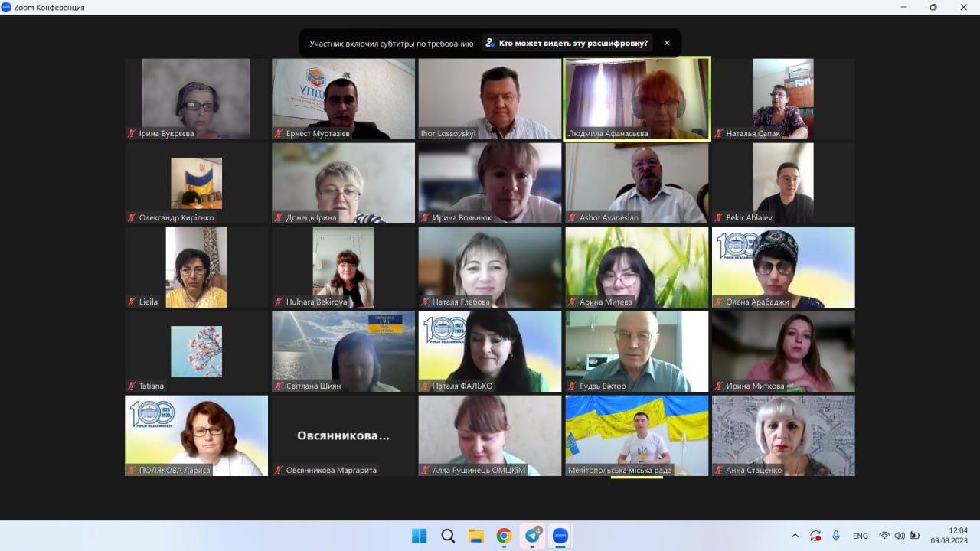Open Windows Search from the taskbar
The width and height of the screenshot is (980, 551).
tap(448, 536)
